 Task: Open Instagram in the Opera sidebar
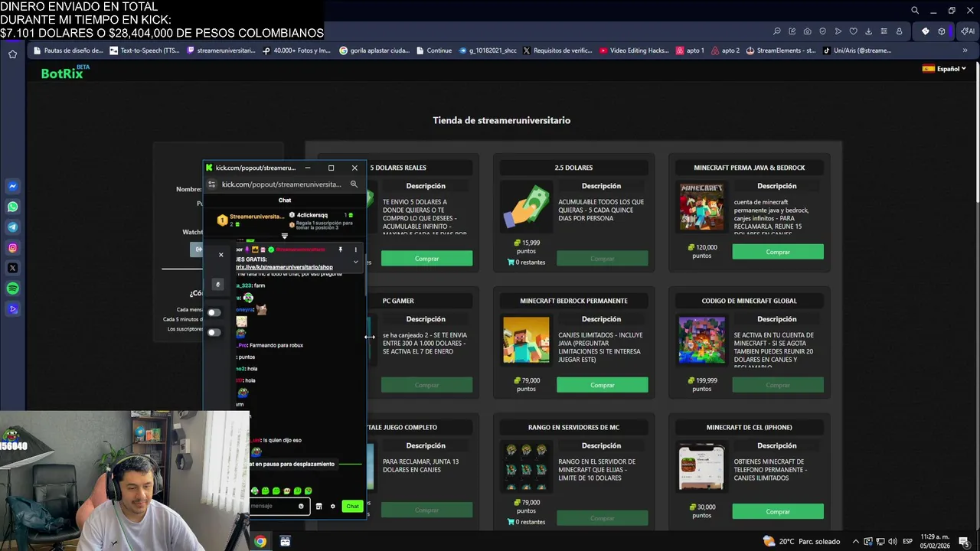(13, 248)
